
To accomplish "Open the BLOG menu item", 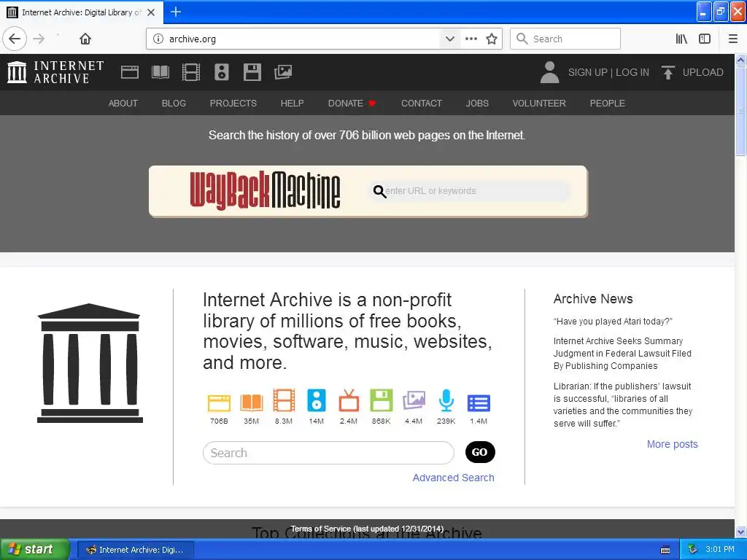I will click(x=174, y=104).
